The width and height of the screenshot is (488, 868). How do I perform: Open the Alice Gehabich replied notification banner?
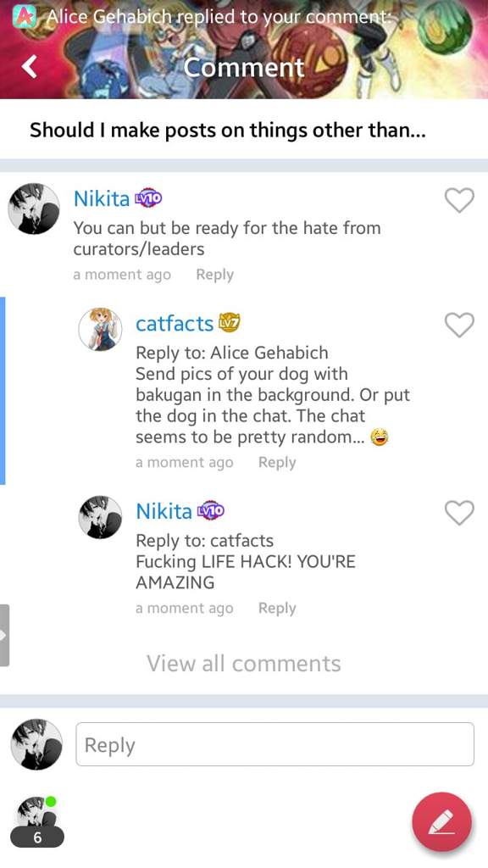(x=244, y=16)
